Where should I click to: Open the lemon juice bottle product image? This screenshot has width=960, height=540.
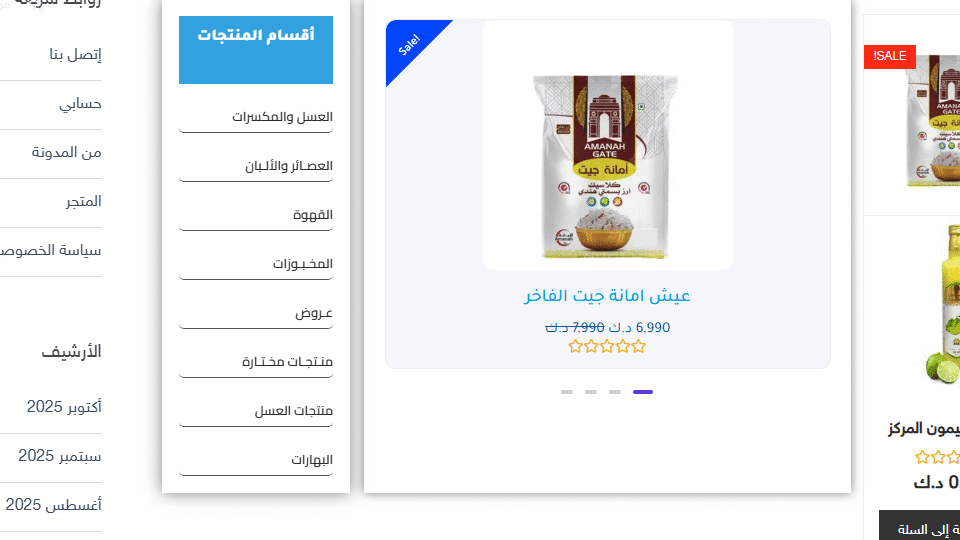[943, 304]
